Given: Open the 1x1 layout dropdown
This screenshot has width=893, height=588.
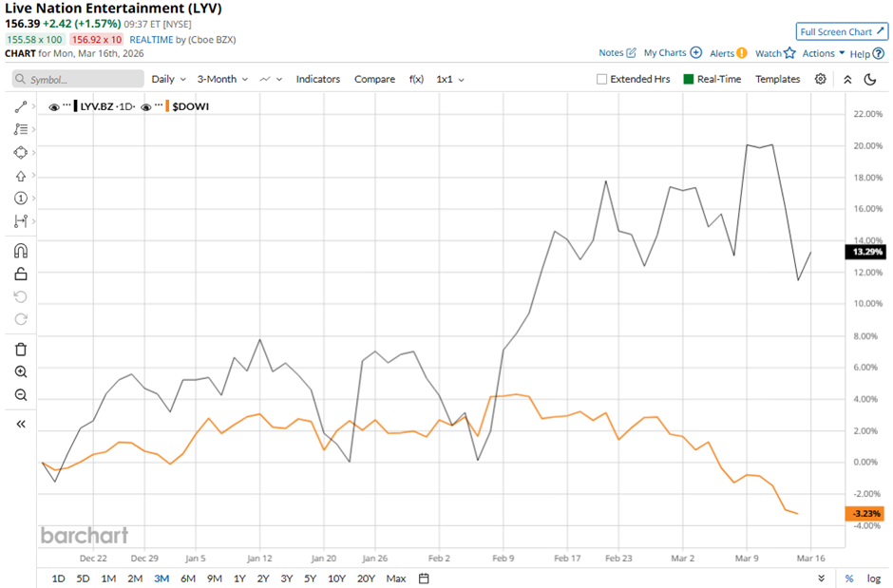Looking at the screenshot, I should pyautogui.click(x=450, y=79).
